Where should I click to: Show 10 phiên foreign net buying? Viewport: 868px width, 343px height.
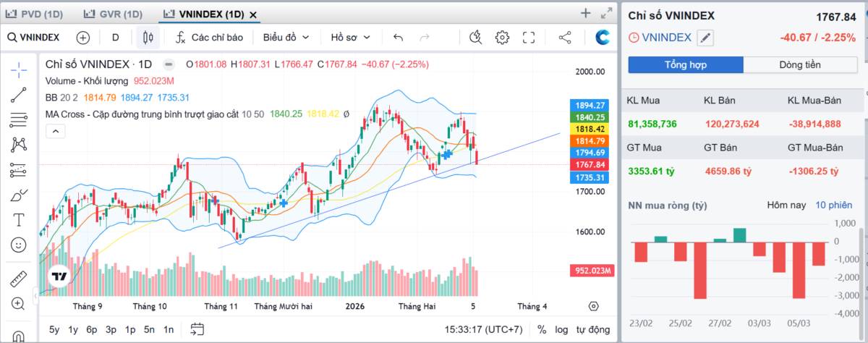(835, 205)
